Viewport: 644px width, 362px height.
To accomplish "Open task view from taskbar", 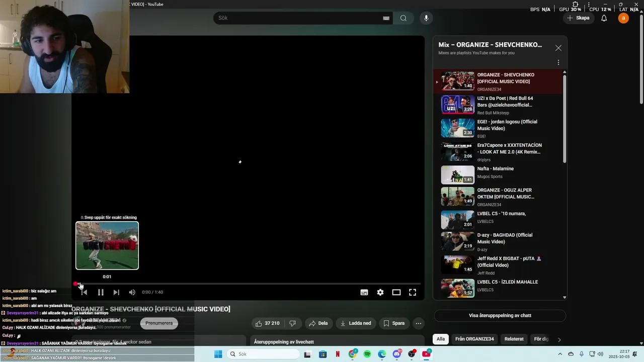I will (x=307, y=354).
